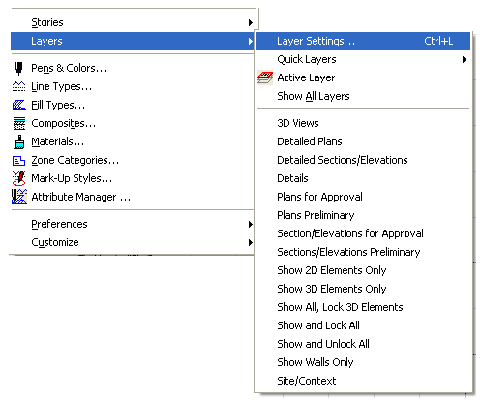
Task: Expand the Stories submenu arrow
Action: click(x=251, y=22)
